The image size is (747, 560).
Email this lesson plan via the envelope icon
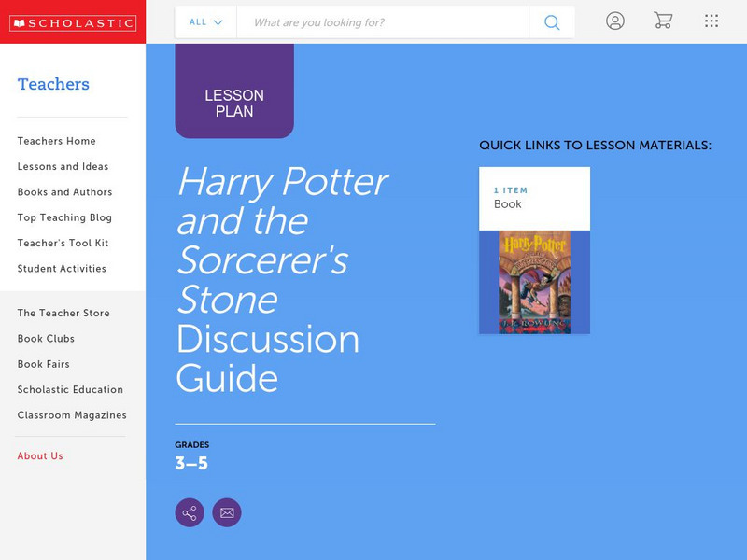tap(228, 511)
